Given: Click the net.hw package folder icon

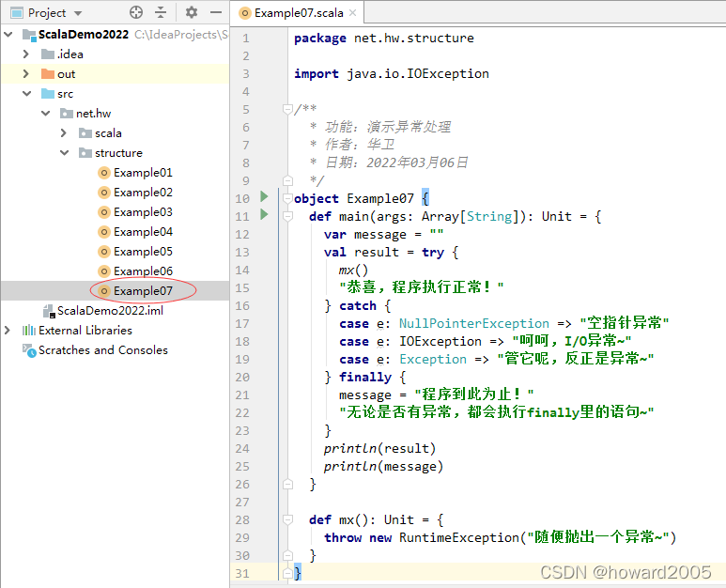Looking at the screenshot, I should pos(66,114).
